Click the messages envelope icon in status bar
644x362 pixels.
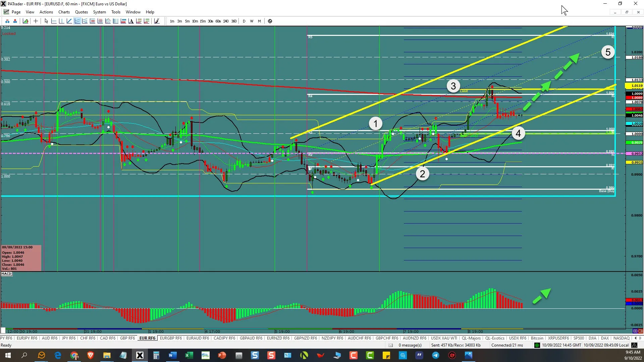click(x=390, y=345)
